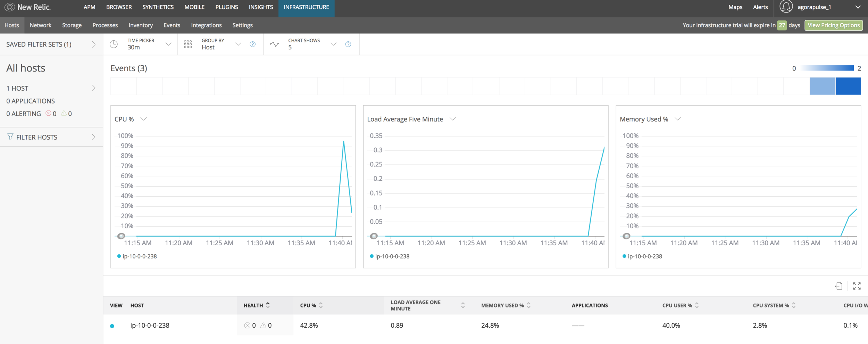This screenshot has height=344, width=868.
Task: Go to APM in top navigation
Action: pos(89,7)
